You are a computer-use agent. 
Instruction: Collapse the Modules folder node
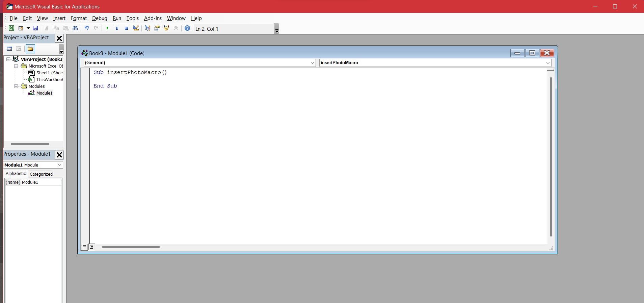(x=16, y=86)
